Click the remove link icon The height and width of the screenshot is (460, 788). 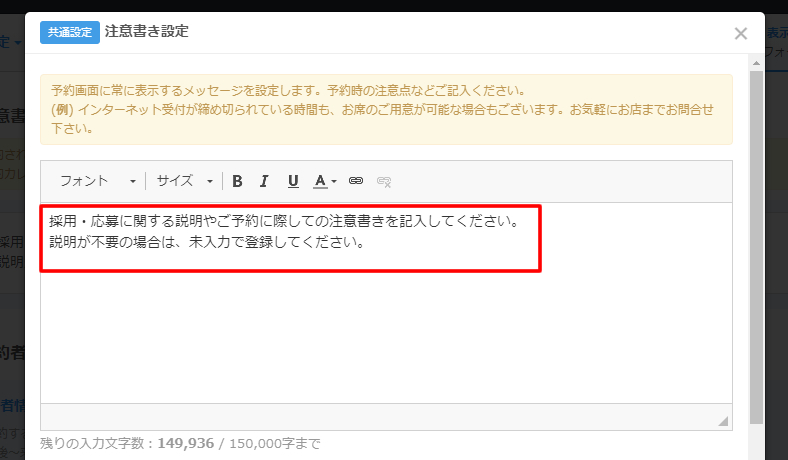pos(383,181)
